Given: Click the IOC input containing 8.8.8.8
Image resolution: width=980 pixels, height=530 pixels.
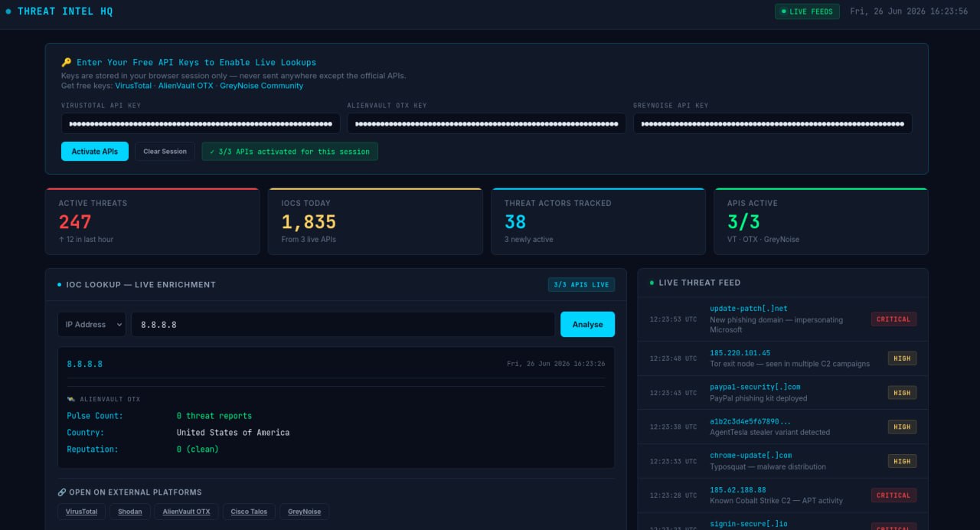Looking at the screenshot, I should pos(343,324).
